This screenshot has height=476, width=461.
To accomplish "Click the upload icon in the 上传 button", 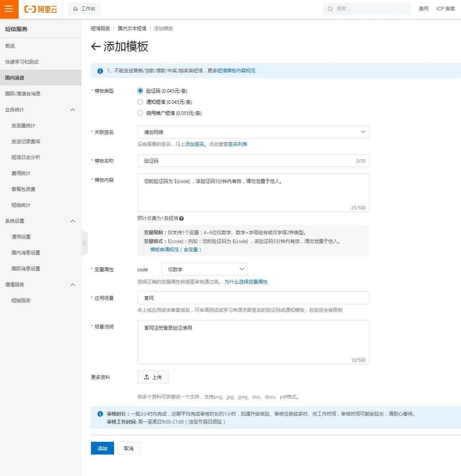I will 147,377.
